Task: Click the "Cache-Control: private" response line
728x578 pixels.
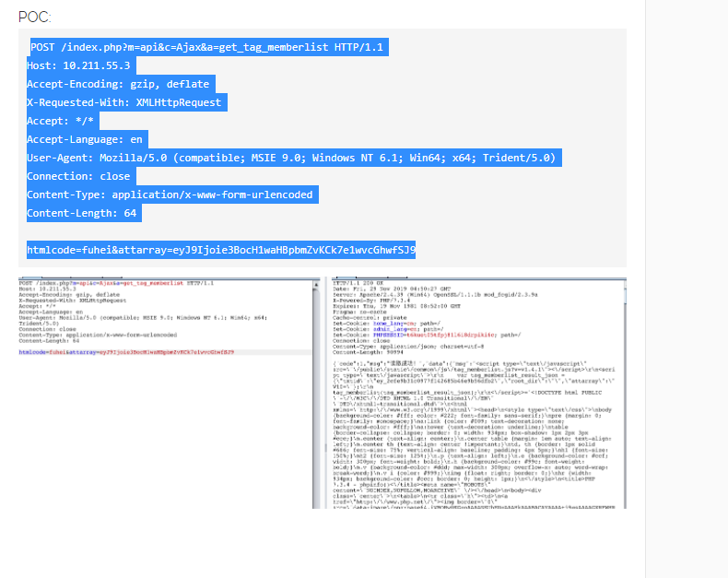Action: 370,317
